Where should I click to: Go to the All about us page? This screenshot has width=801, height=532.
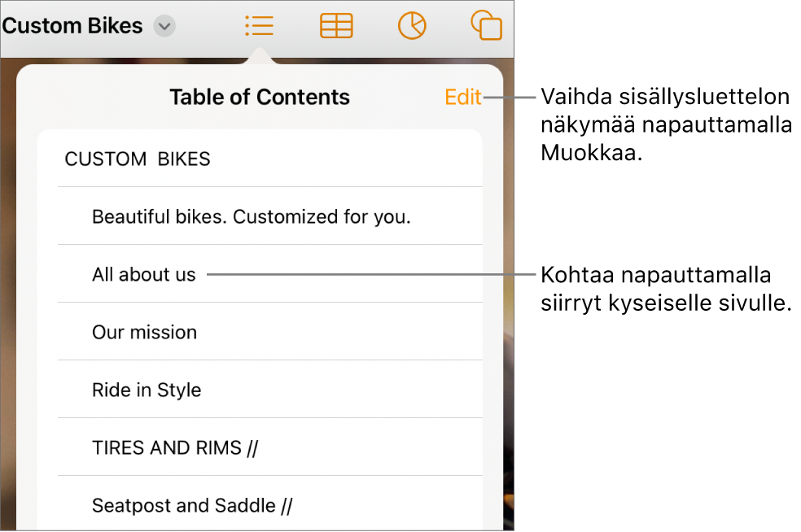tap(143, 274)
